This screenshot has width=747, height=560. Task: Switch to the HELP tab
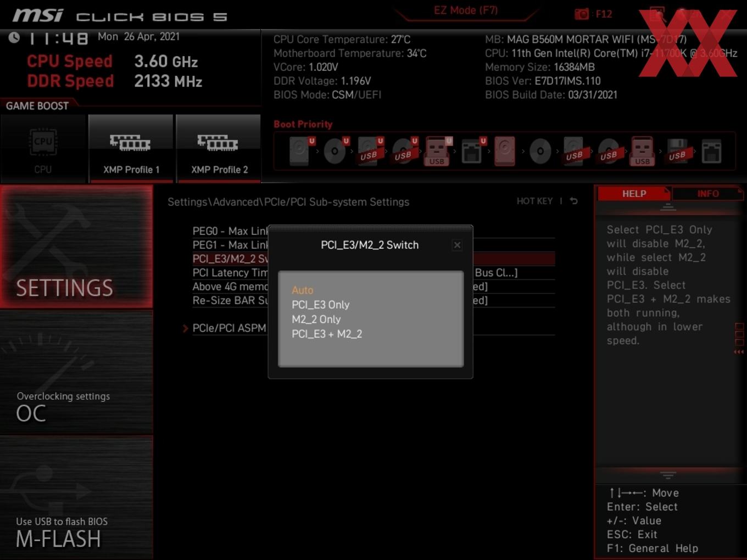pos(634,194)
